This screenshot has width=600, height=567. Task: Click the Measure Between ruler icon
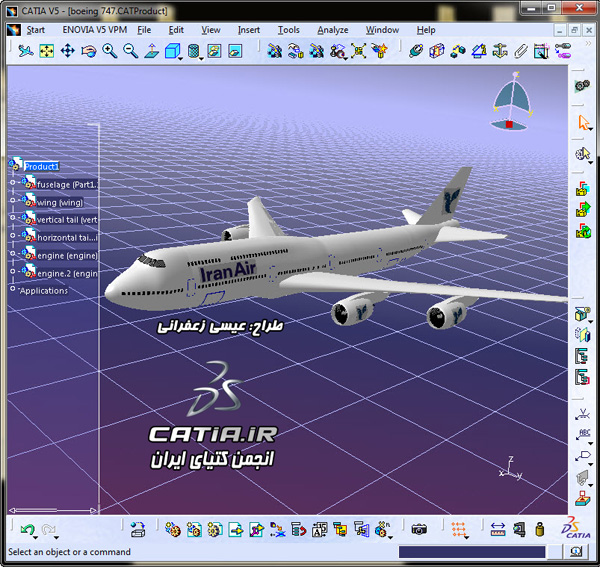click(x=498, y=530)
